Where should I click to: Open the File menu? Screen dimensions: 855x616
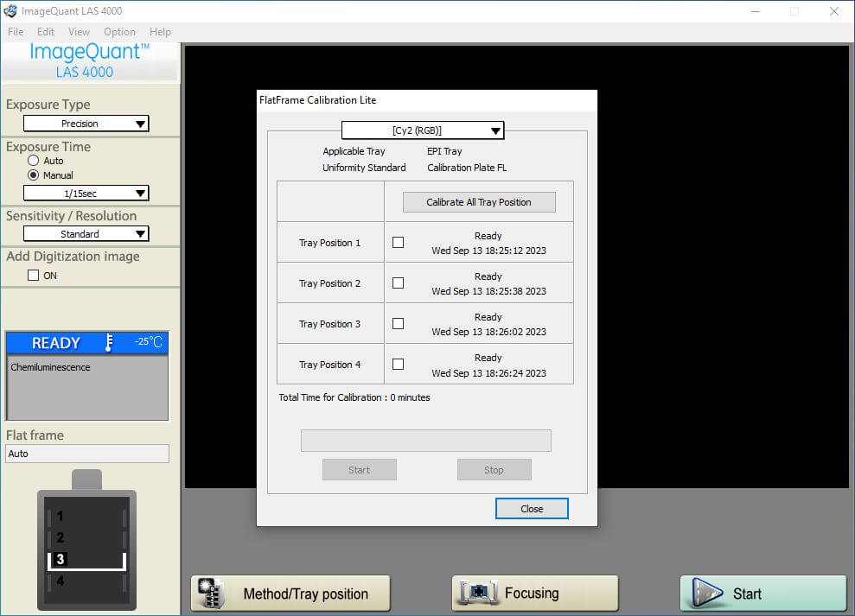coord(15,32)
